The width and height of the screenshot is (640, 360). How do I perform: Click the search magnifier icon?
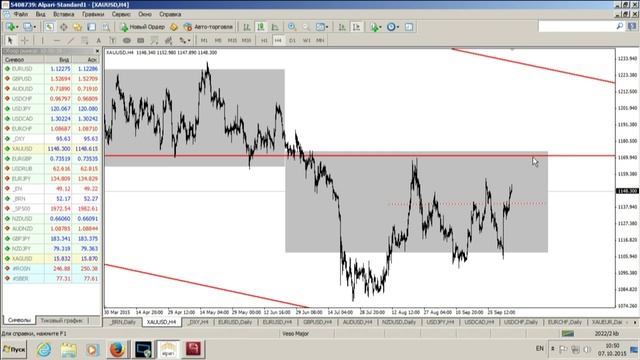(x=620, y=27)
